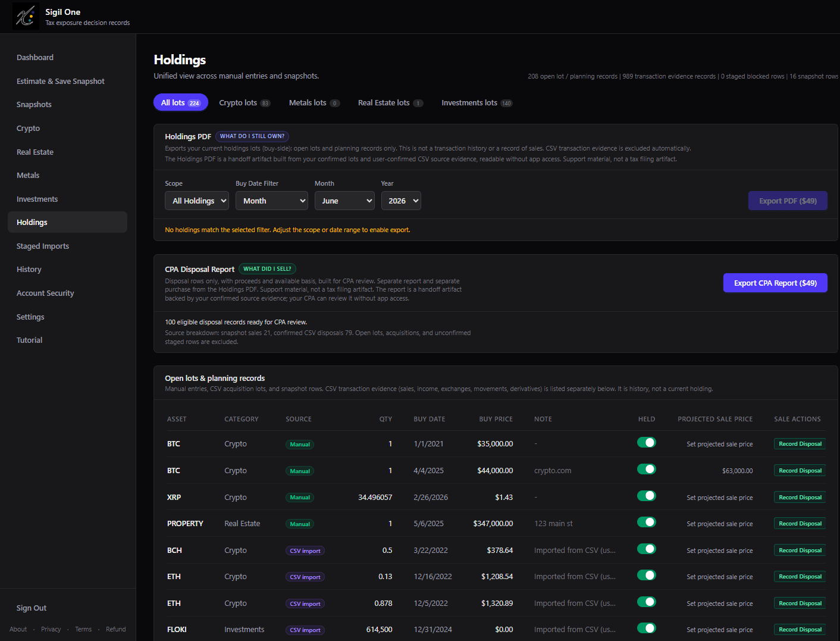Open Metals section in sidebar
Image resolution: width=840 pixels, height=641 pixels.
28,175
